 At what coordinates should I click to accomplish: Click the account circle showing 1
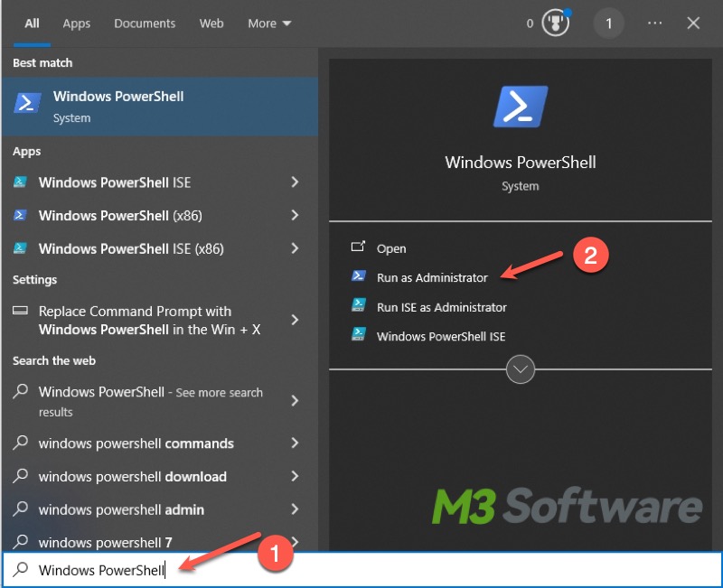pyautogui.click(x=608, y=23)
